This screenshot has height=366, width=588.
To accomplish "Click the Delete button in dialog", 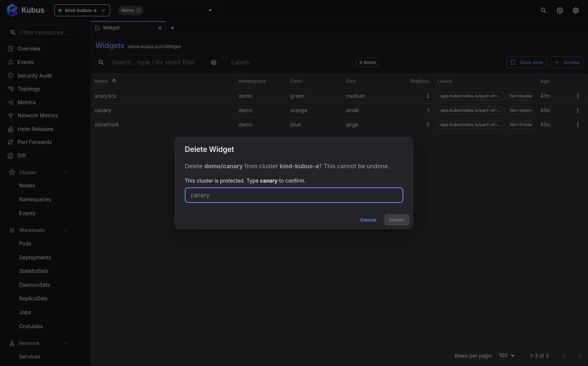I will coord(397,220).
